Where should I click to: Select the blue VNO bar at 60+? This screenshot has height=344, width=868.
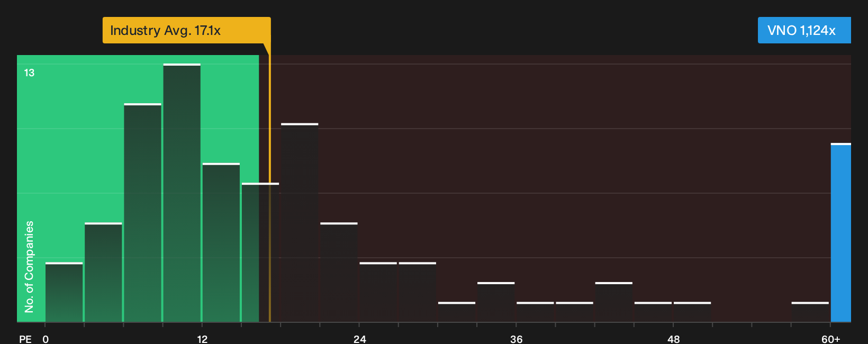(x=841, y=232)
